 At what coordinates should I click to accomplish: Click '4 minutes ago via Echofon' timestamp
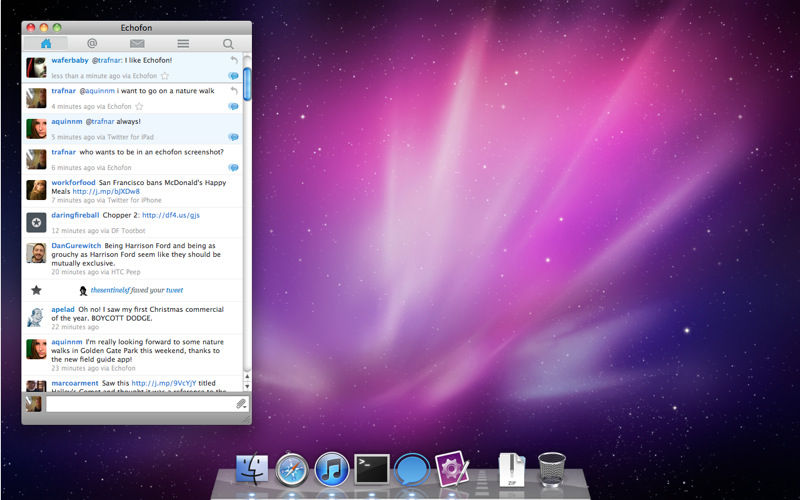point(91,107)
